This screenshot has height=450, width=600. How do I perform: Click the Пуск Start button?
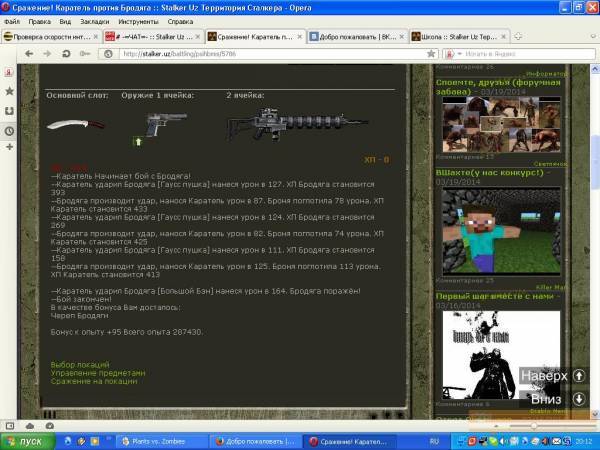(x=25, y=440)
